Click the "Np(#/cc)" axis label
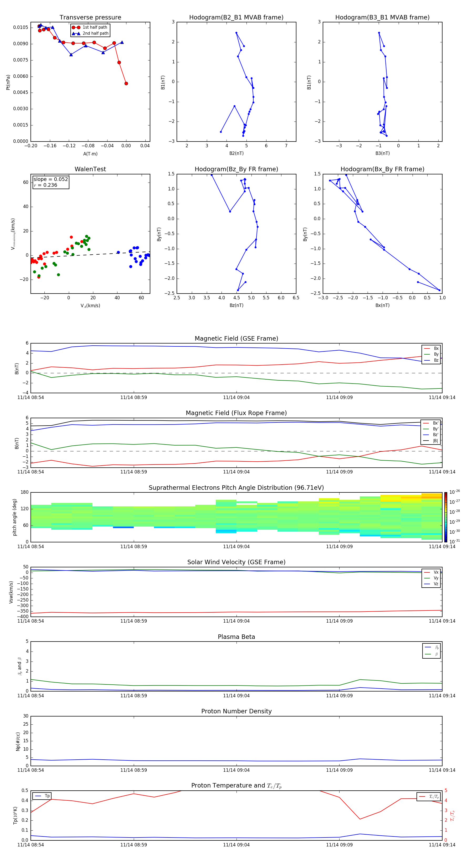The image size is (473, 868). [x=18, y=741]
